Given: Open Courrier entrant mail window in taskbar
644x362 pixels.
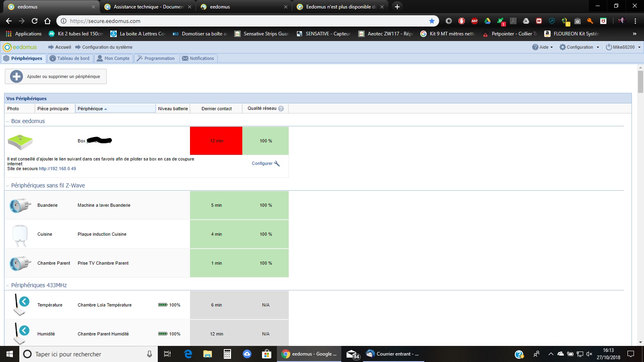Looking at the screenshot, I should click(x=393, y=354).
